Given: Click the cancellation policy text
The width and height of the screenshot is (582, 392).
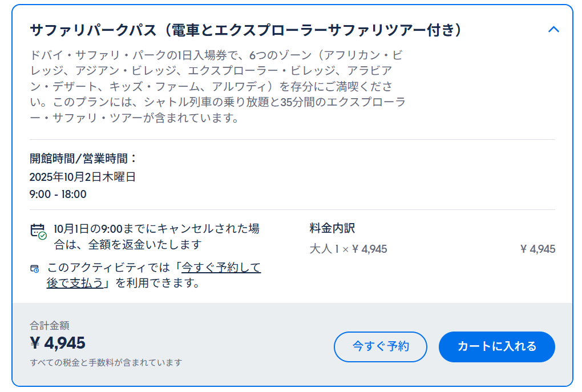Looking at the screenshot, I should click(157, 236).
